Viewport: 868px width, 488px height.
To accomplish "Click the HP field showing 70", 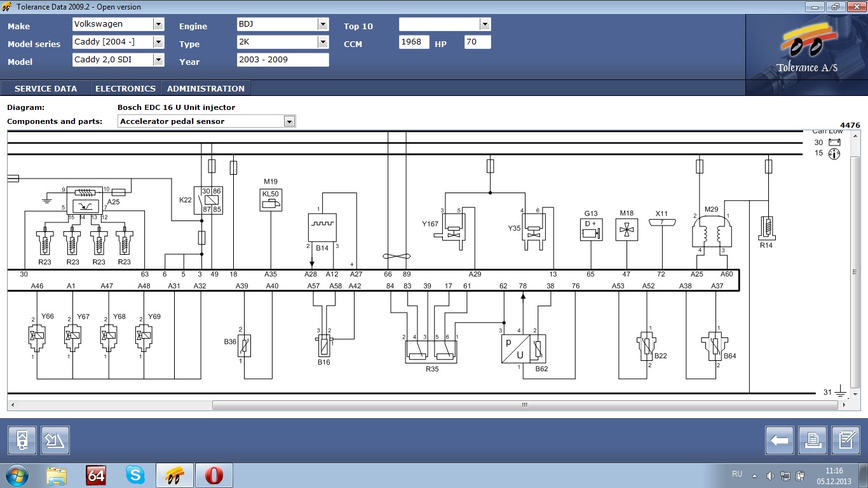I will coord(478,42).
